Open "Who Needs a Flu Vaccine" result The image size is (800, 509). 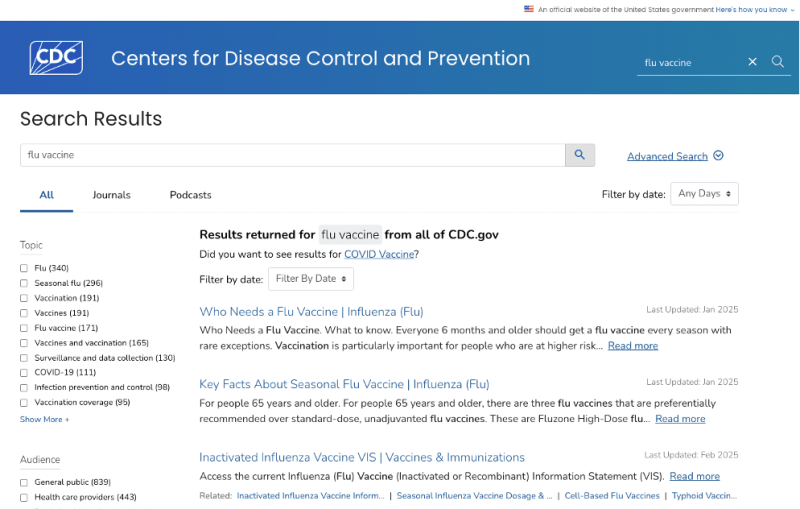pos(311,312)
